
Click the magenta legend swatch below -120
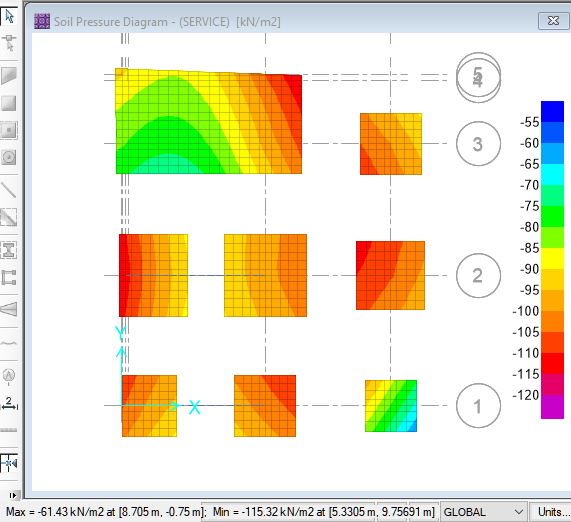[x=552, y=407]
